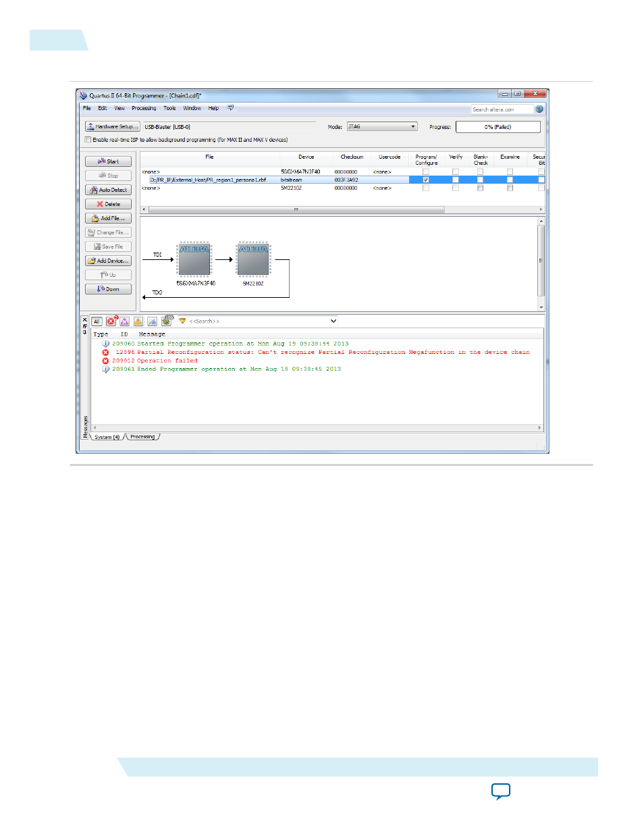
Task: Click the Auto Detect button
Action: click(109, 190)
